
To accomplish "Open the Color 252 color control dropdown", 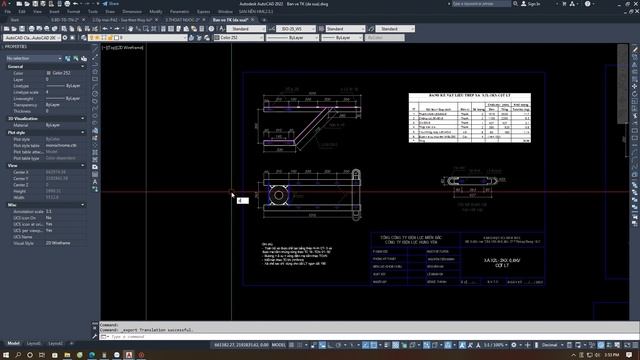I will [x=239, y=38].
